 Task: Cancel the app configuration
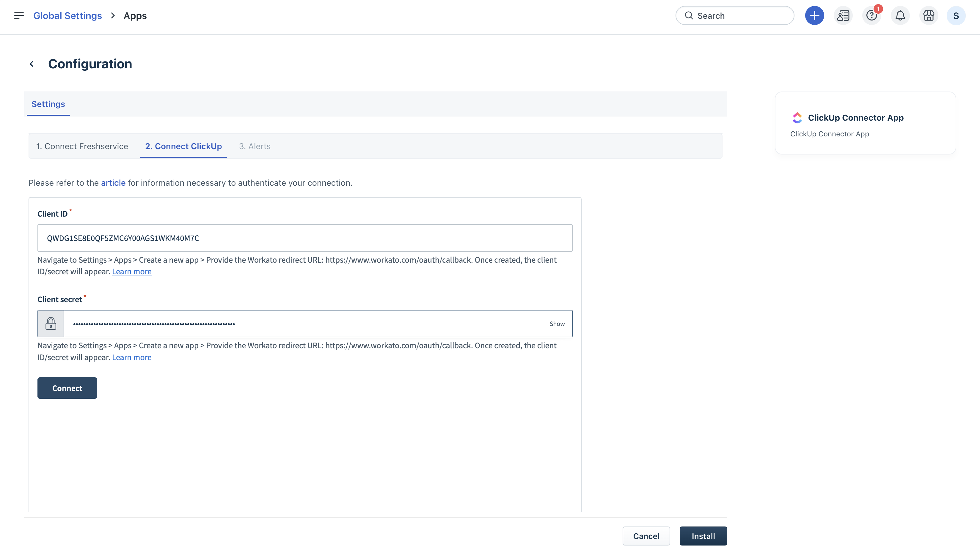[x=646, y=536]
